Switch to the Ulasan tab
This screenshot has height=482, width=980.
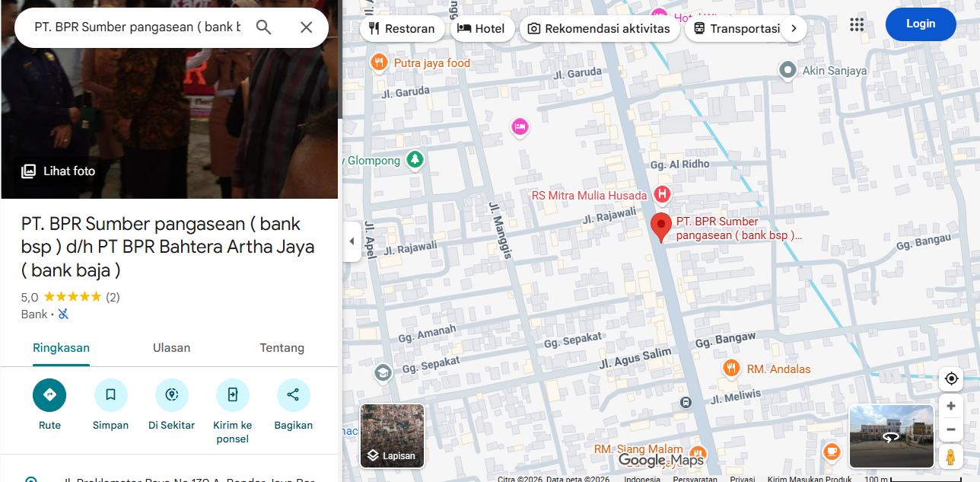pyautogui.click(x=171, y=348)
